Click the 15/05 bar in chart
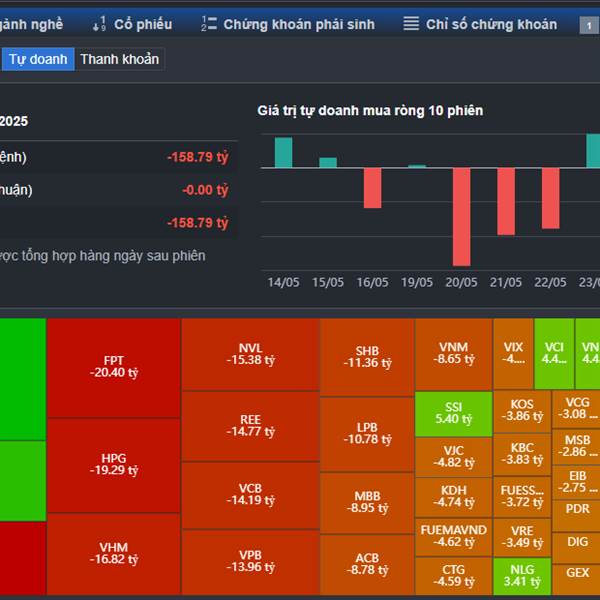Viewport: 600px width, 600px height. point(328,163)
